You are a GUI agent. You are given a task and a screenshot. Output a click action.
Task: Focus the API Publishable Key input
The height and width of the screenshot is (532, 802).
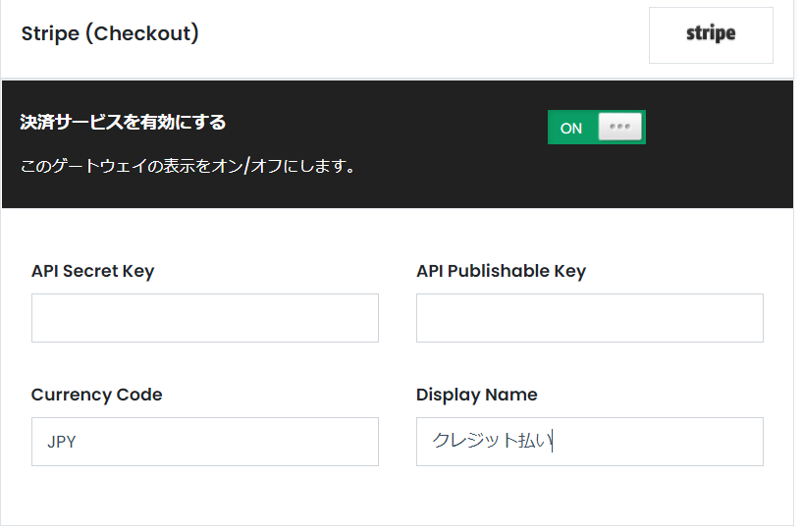tap(590, 318)
